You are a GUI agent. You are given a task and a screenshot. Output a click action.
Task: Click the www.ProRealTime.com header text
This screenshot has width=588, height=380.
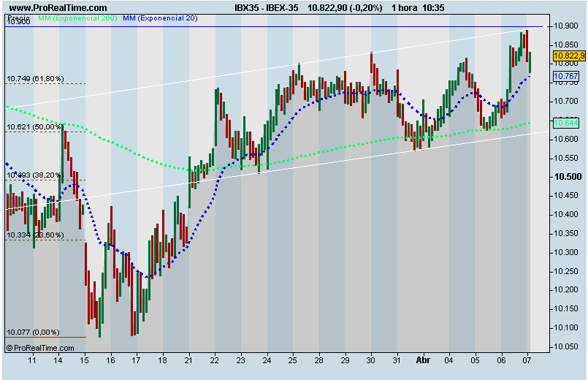click(x=58, y=8)
